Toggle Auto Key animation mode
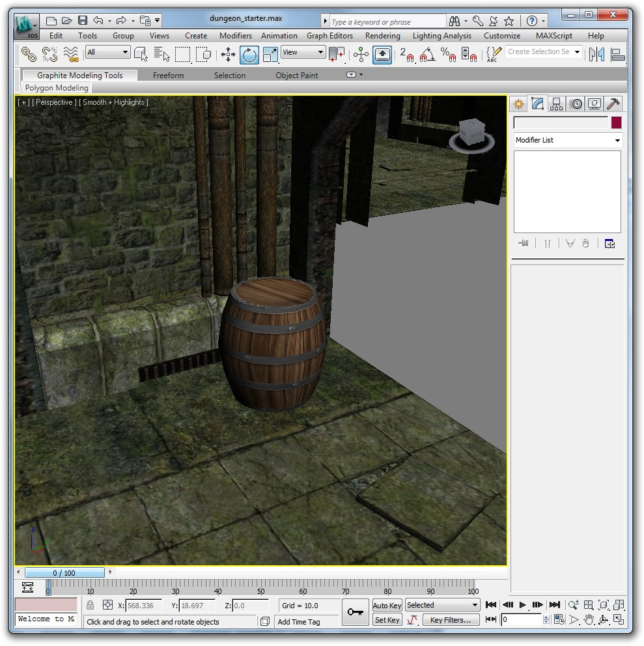Screen dimensions: 644x646 (x=387, y=605)
